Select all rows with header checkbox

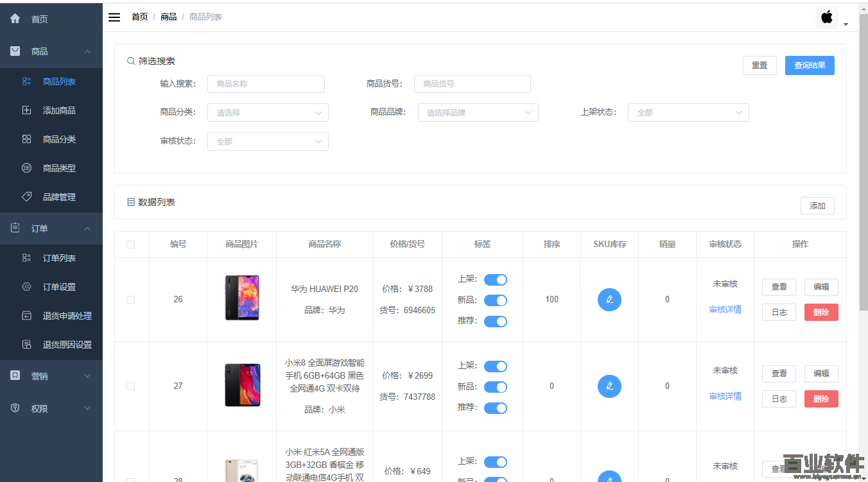click(x=131, y=245)
